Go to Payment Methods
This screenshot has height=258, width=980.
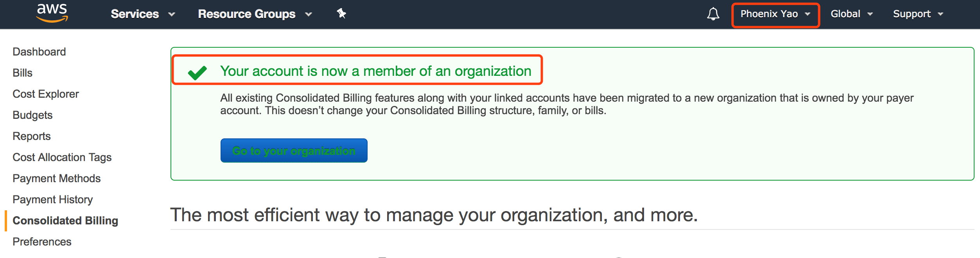(x=56, y=178)
